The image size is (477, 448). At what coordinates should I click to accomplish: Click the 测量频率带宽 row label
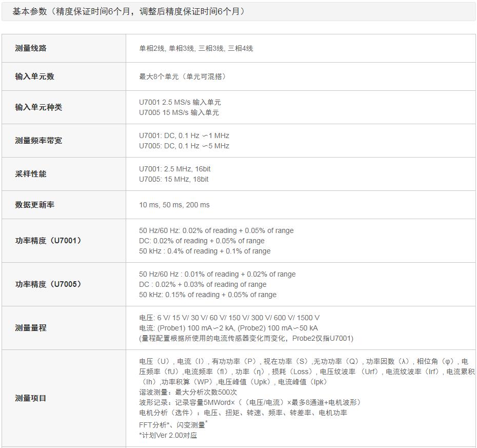point(38,141)
